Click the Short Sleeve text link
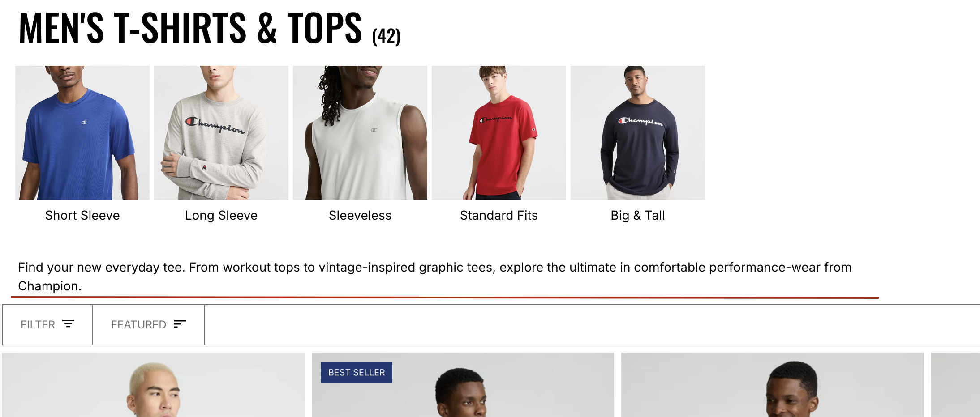 [x=82, y=216]
